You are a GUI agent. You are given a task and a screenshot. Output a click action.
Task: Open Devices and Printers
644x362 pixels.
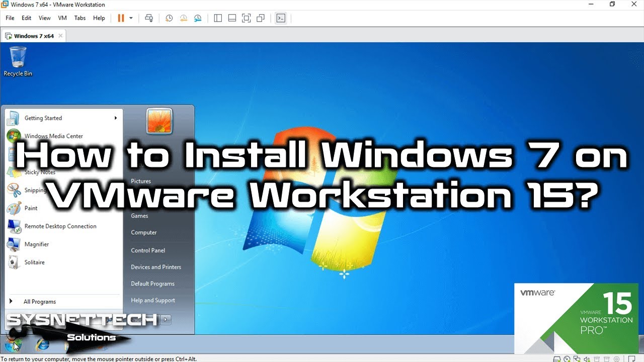(156, 267)
